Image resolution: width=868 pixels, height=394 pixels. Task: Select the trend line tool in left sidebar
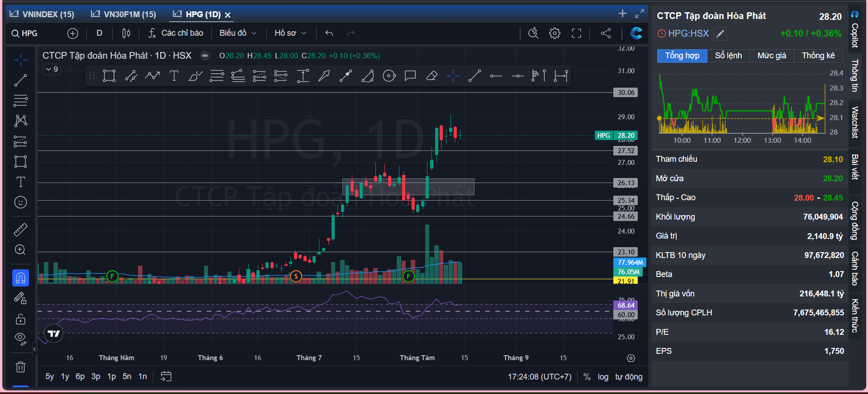(20, 80)
